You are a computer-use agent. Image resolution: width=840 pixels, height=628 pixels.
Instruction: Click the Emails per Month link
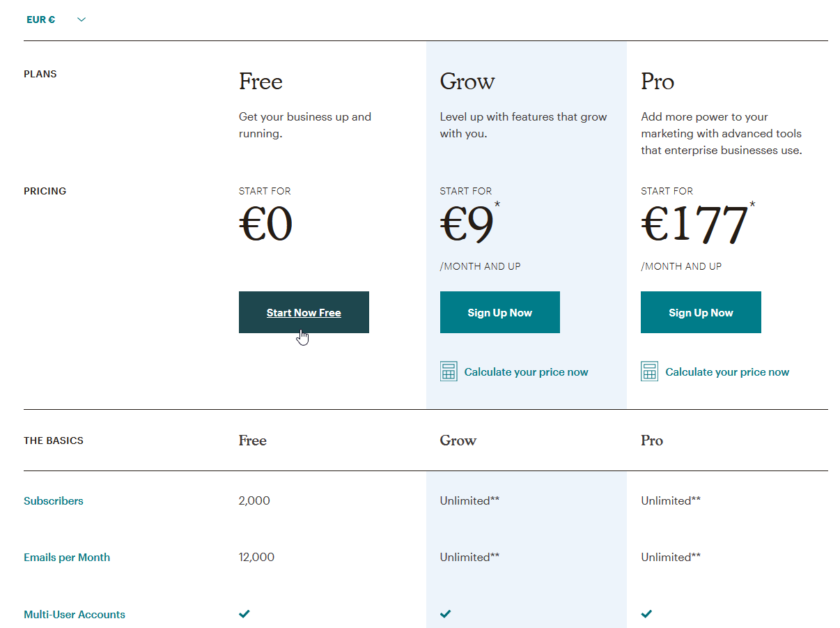67,558
